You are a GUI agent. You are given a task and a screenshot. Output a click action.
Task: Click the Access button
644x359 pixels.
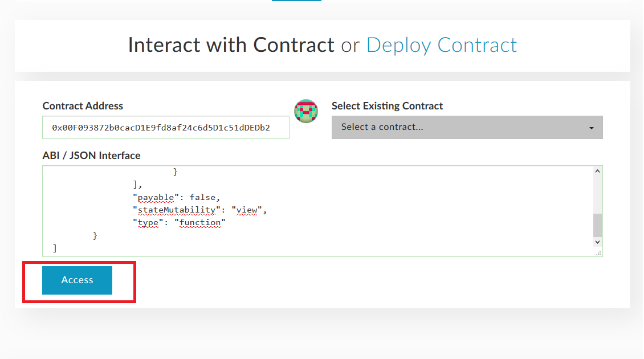click(x=77, y=280)
